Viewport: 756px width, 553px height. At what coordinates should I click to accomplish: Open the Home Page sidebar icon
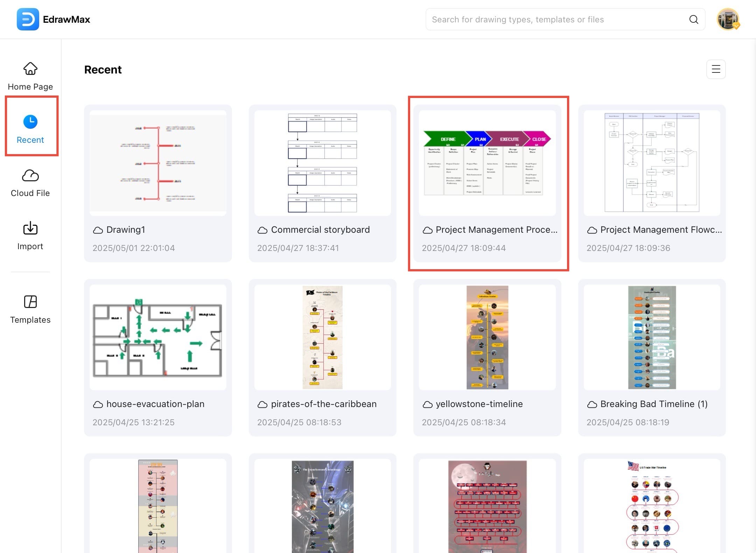pyautogui.click(x=30, y=69)
